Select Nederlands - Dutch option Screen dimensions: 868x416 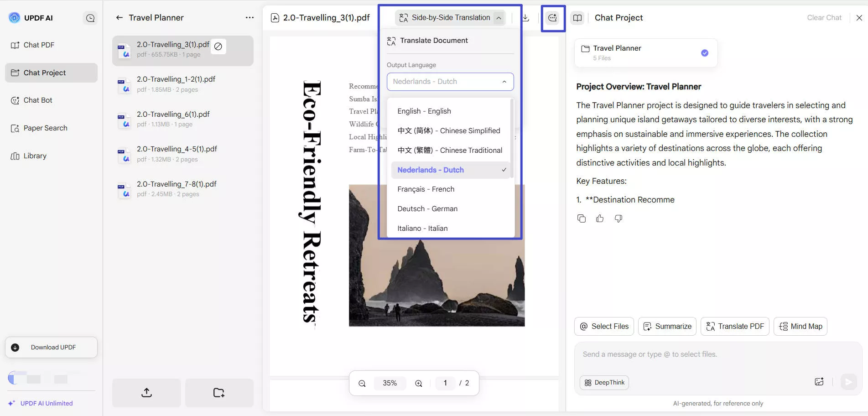(450, 170)
